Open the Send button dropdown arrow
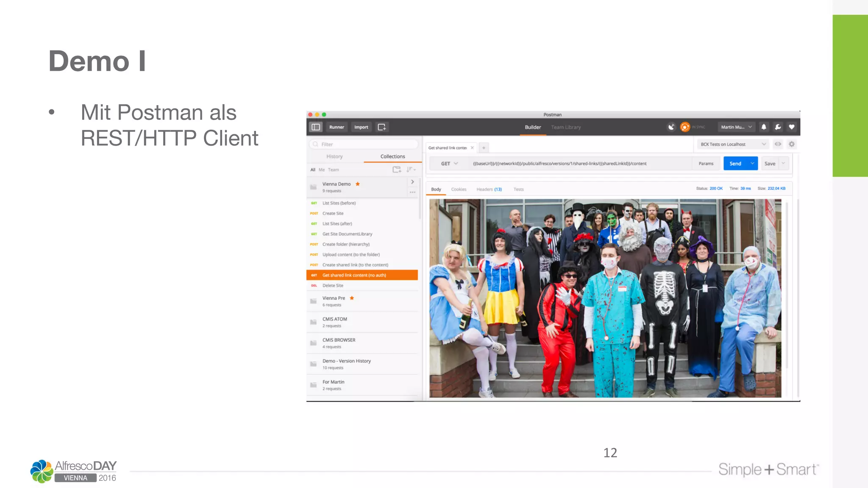868x488 pixels. pos(753,164)
